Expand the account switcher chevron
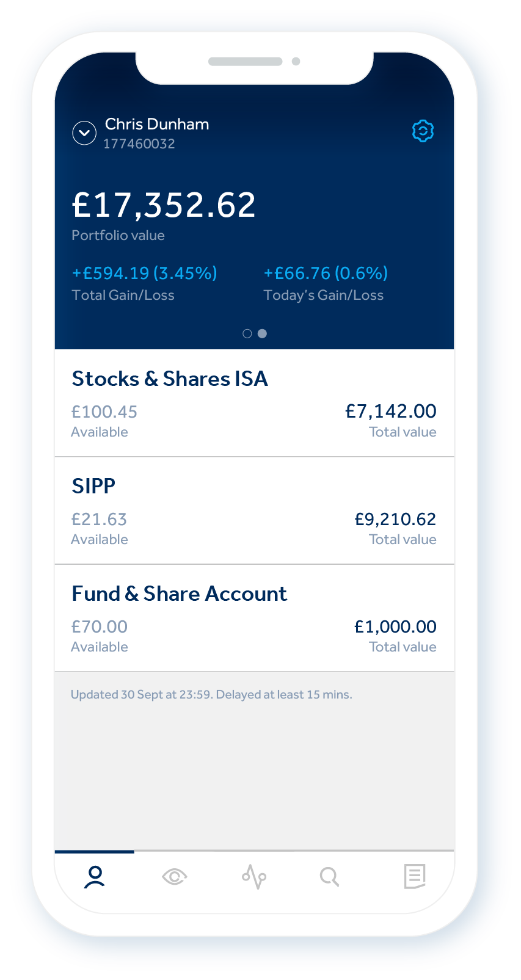 (84, 132)
